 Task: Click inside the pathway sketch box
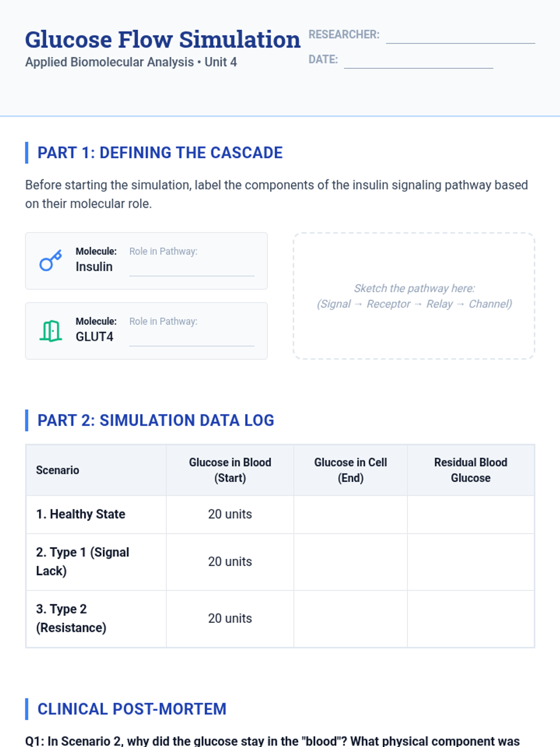click(x=414, y=296)
